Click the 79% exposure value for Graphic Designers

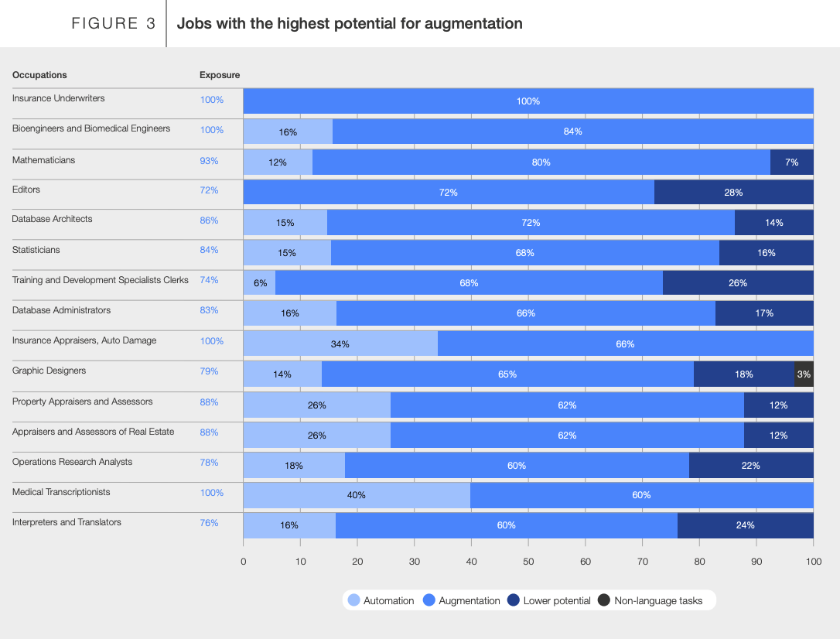click(x=209, y=371)
